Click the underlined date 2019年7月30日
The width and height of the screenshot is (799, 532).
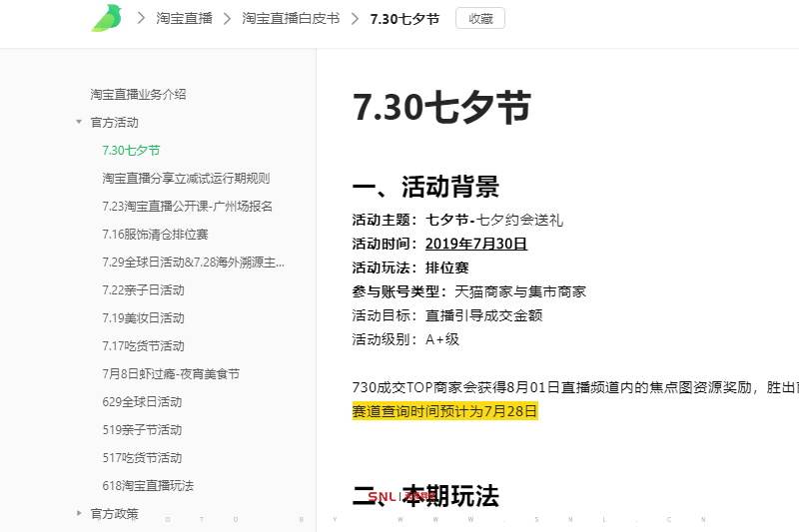tap(476, 244)
